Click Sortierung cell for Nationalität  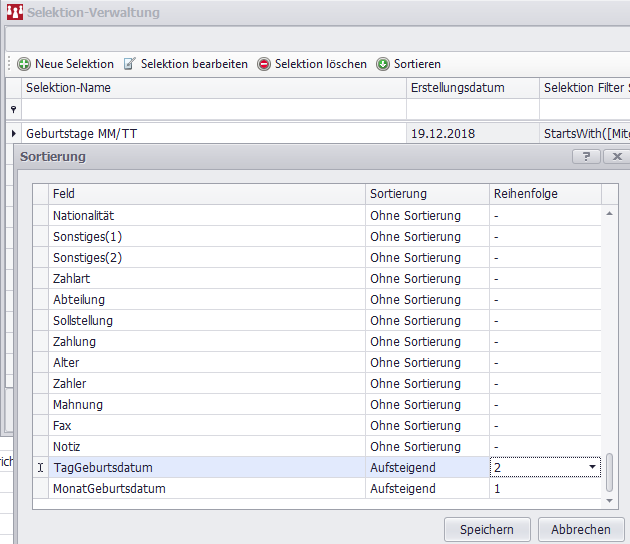(x=426, y=216)
